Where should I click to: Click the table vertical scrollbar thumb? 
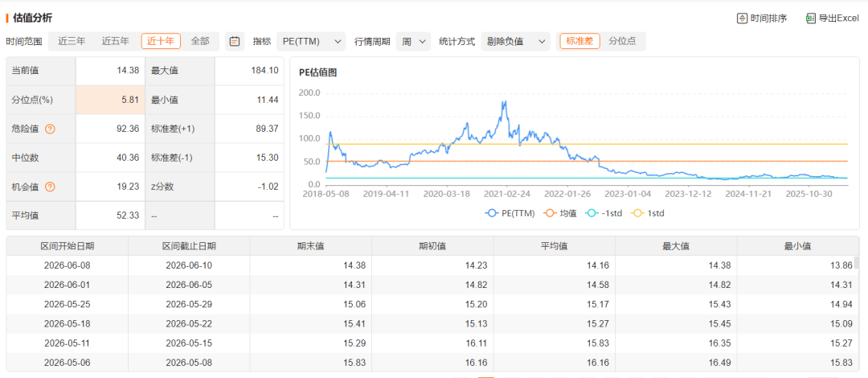pyautogui.click(x=857, y=262)
